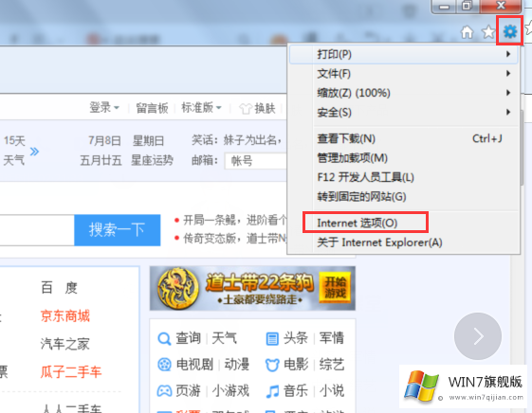
Task: Click the gamepad icon beside 页游
Action: [165, 390]
